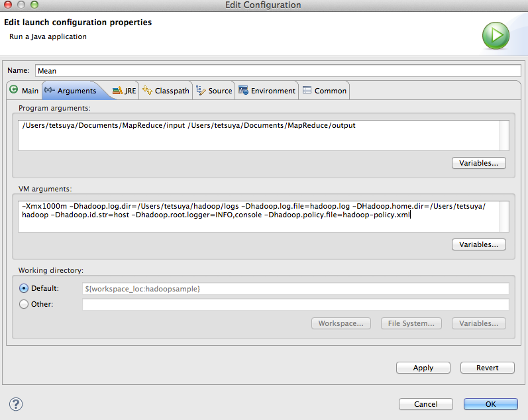Apply the configuration changes

[x=423, y=368]
